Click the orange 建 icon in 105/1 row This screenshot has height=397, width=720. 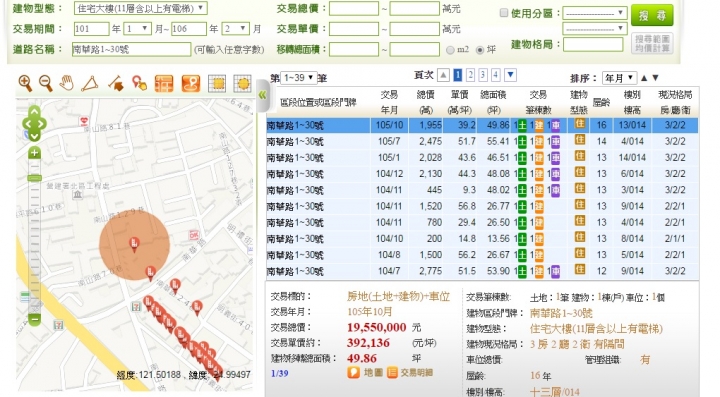[539, 158]
